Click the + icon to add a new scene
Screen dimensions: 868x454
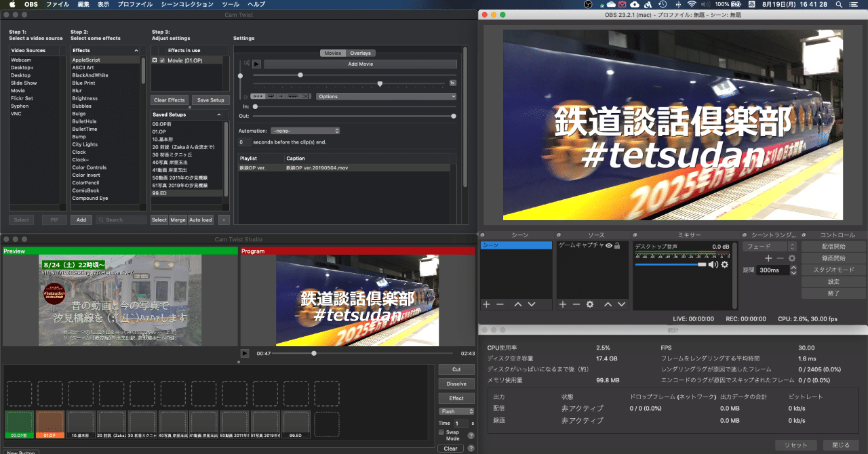[487, 304]
